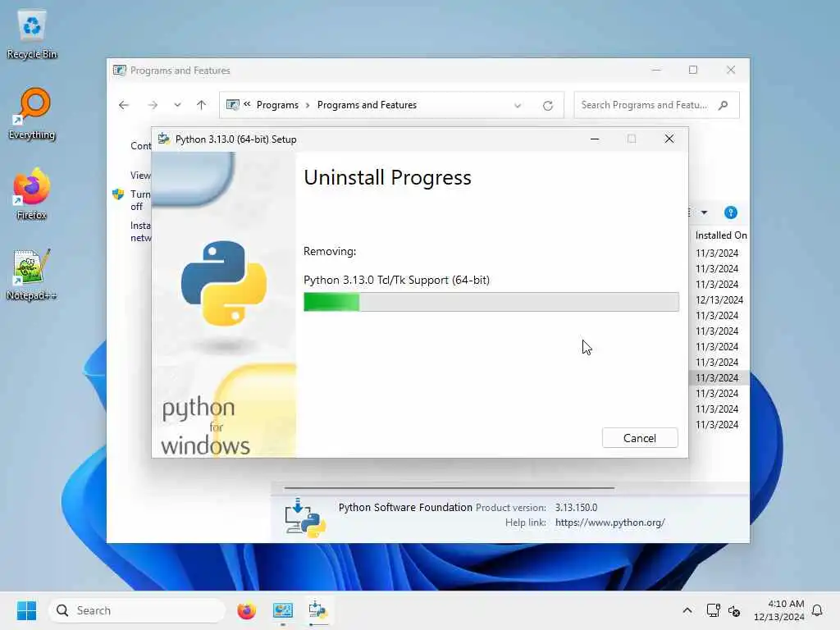Minimize the Python 3.13.0 Setup window
The image size is (840, 630).
[x=594, y=139]
